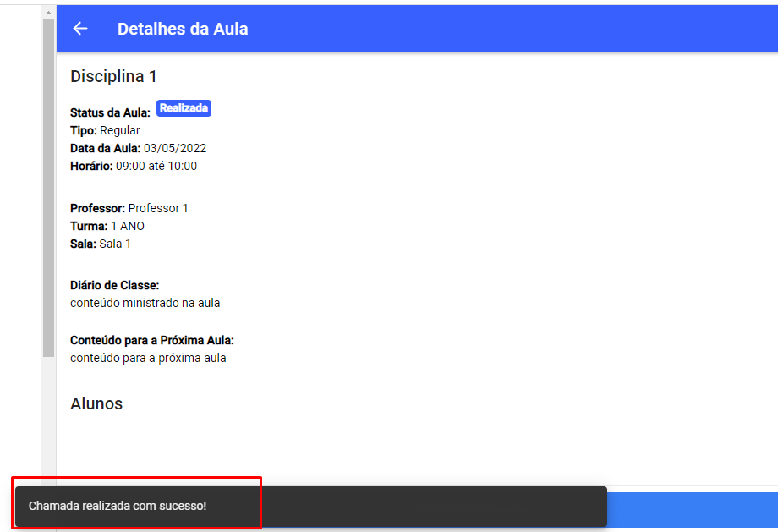This screenshot has height=532, width=778.
Task: Click the Sala 1 value
Action: coord(115,244)
